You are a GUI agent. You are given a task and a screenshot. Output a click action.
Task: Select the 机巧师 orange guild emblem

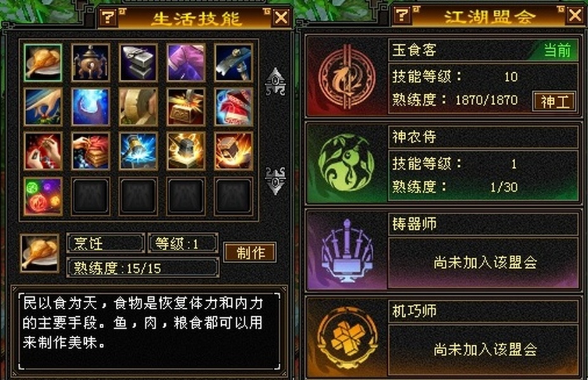346,337
